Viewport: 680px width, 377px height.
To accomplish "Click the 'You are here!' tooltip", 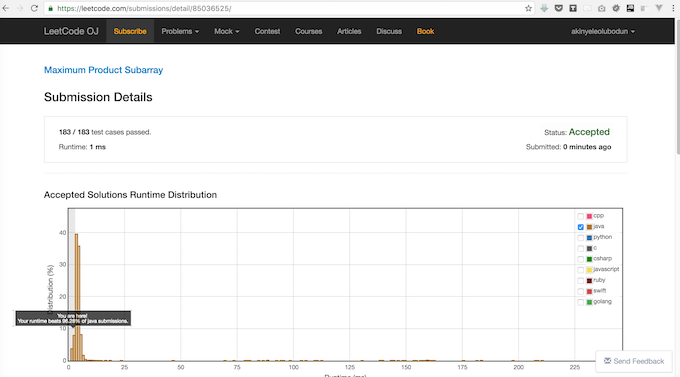I will coord(73,318).
